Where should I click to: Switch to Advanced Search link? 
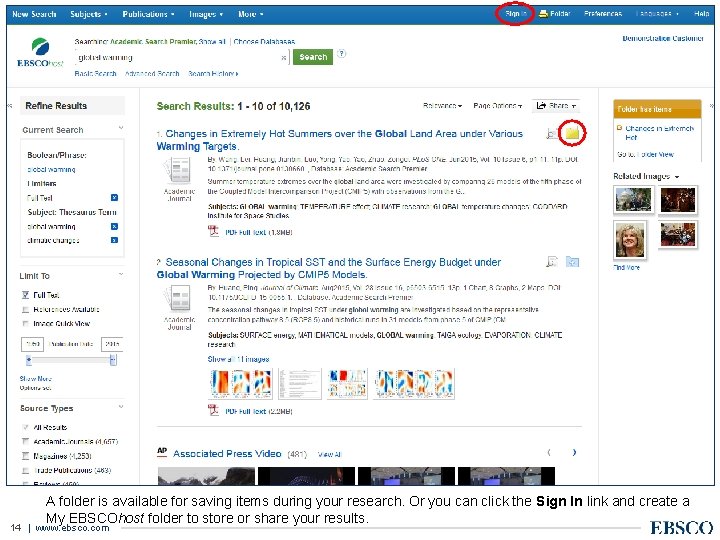click(152, 73)
